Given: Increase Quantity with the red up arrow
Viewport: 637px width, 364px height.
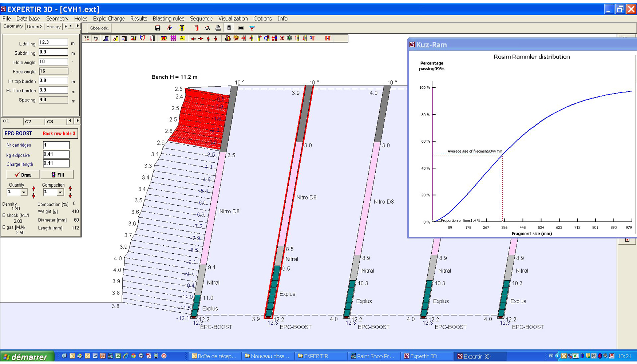Looking at the screenshot, I should pos(33,189).
